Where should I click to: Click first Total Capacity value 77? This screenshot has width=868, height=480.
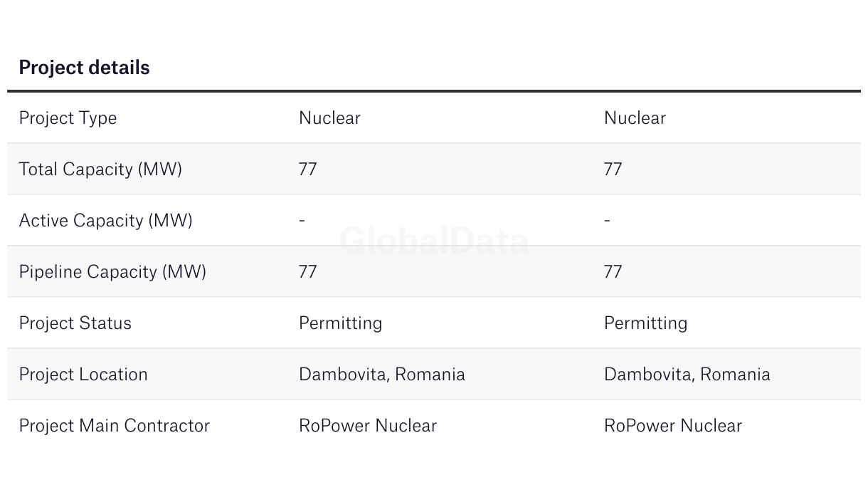308,169
